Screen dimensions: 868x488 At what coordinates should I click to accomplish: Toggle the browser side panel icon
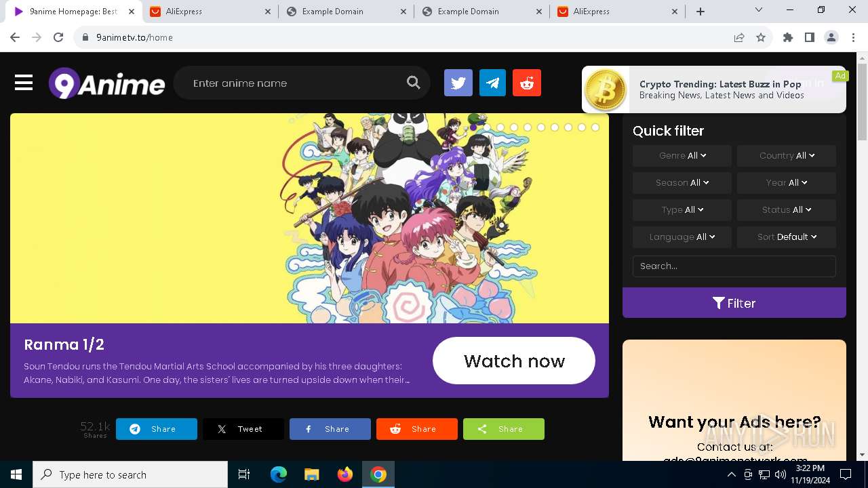coord(810,37)
